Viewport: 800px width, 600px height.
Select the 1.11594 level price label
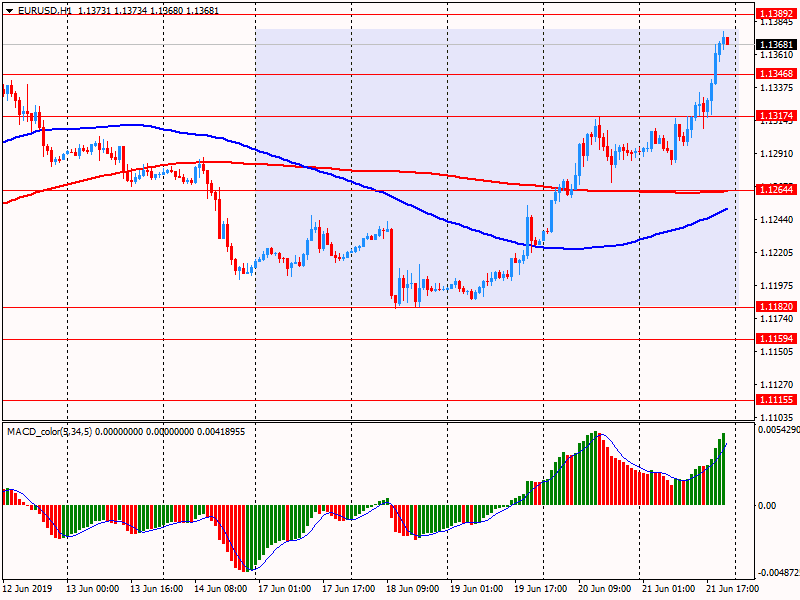pyautogui.click(x=777, y=339)
